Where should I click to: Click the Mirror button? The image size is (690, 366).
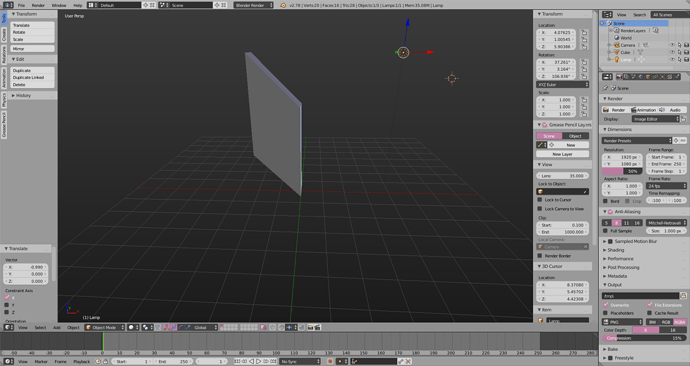point(33,49)
